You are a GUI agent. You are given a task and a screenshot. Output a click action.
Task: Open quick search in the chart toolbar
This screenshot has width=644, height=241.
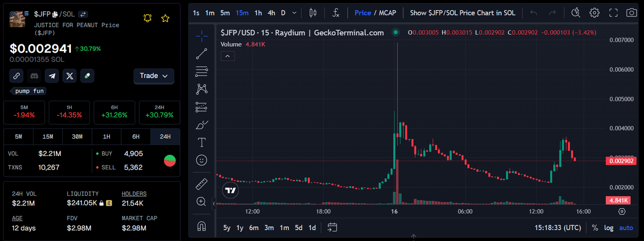577,13
